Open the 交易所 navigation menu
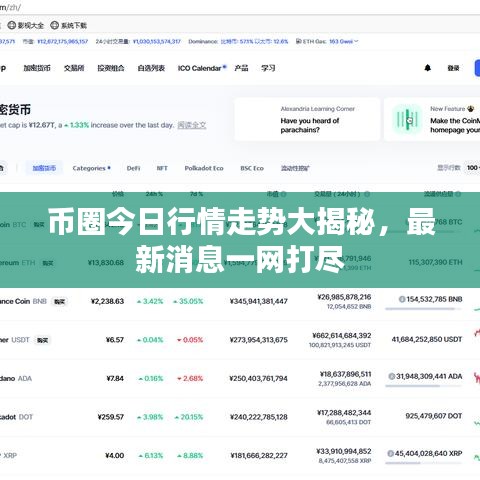The height and width of the screenshot is (480, 480). pyautogui.click(x=74, y=68)
